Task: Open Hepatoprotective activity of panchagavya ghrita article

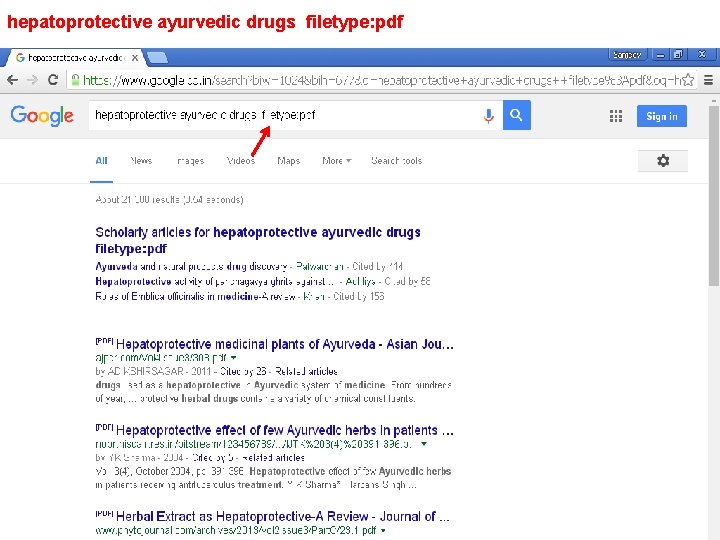Action: coord(216,281)
